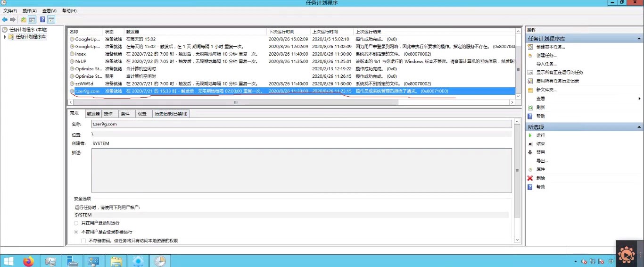The width and height of the screenshot is (644, 267).
Task: Expand the 任务计划程序库 tree node
Action: [5, 37]
